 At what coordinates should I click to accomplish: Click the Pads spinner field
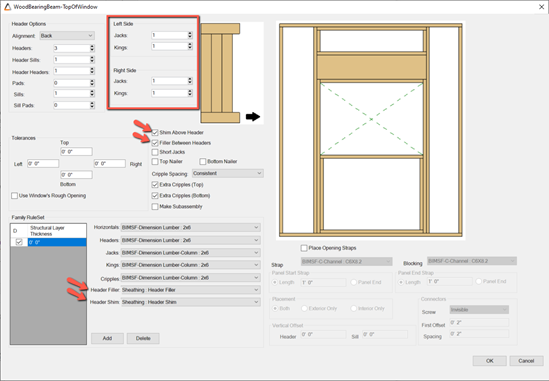coord(74,83)
